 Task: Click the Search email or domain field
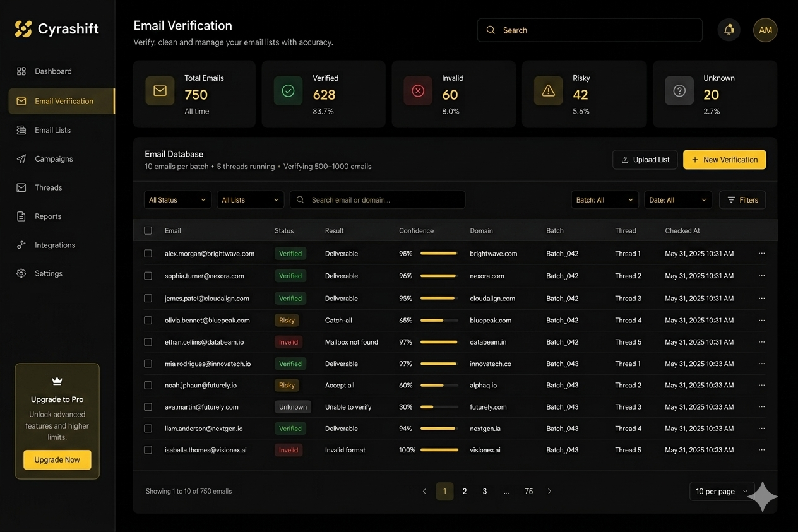tap(378, 200)
